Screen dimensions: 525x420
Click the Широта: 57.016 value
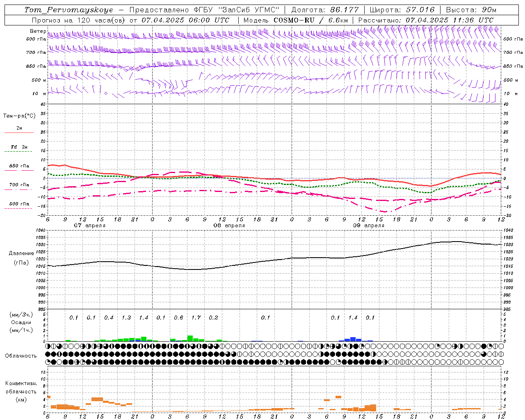pyautogui.click(x=402, y=10)
